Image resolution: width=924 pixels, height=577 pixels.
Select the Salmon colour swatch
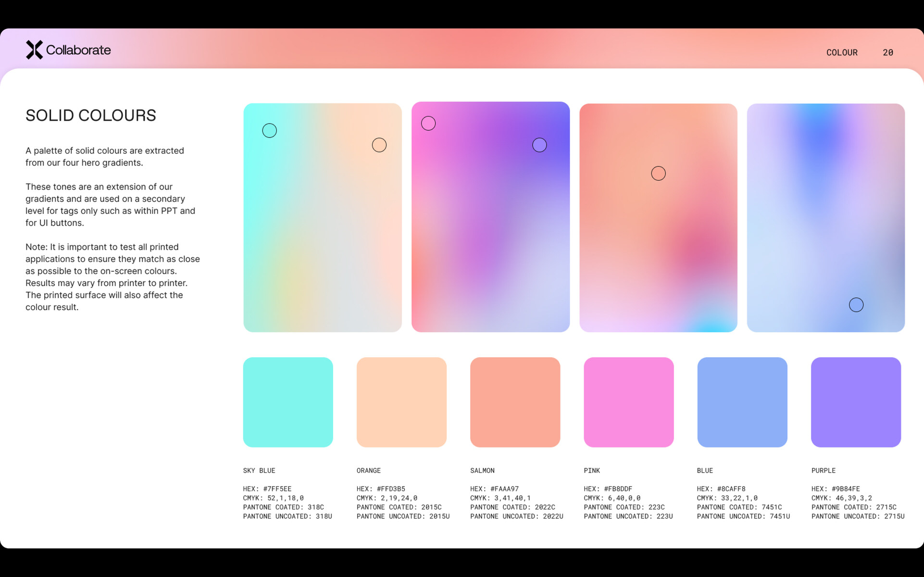coord(515,402)
